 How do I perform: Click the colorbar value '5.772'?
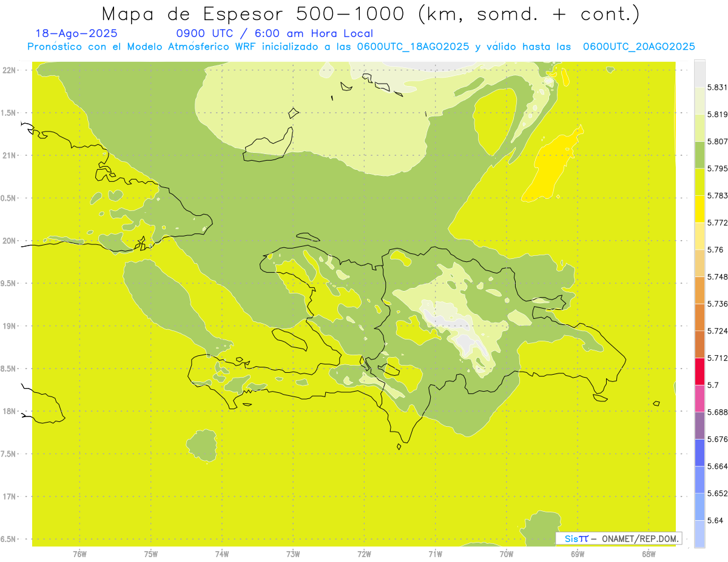[x=717, y=222]
